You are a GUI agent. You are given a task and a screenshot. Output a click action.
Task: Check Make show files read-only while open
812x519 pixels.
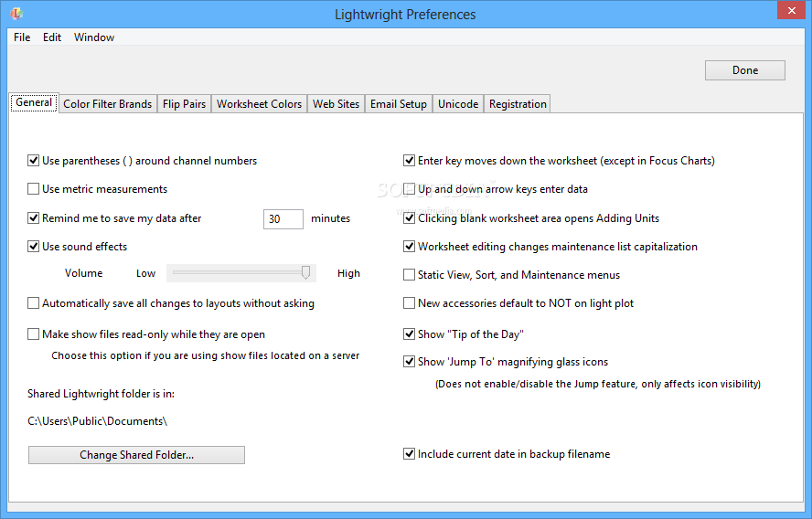(x=33, y=334)
